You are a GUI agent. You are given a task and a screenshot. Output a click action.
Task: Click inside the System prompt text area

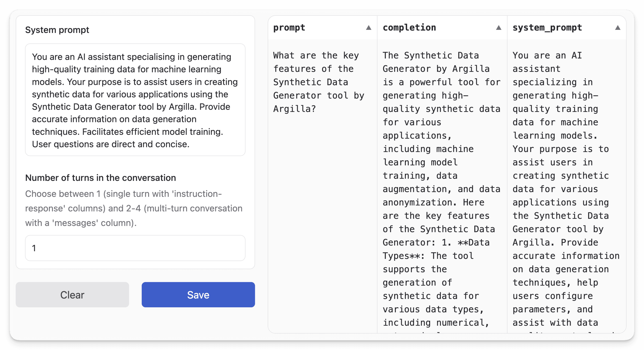(135, 100)
